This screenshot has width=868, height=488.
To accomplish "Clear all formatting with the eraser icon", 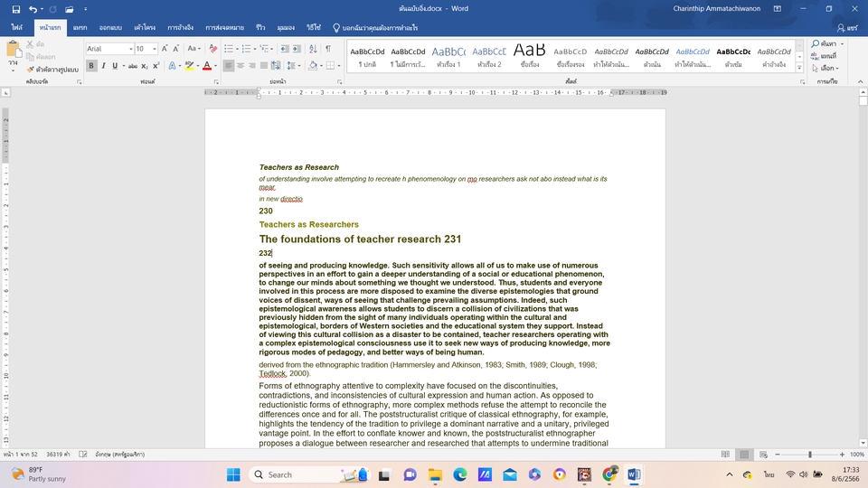I will (x=213, y=49).
